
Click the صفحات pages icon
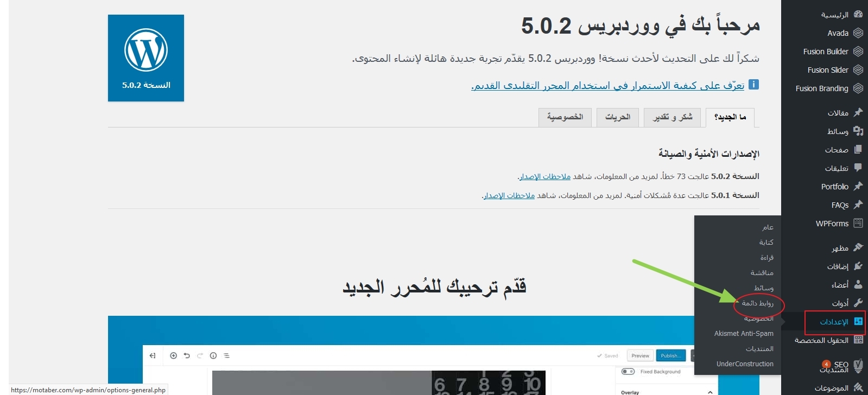point(858,149)
